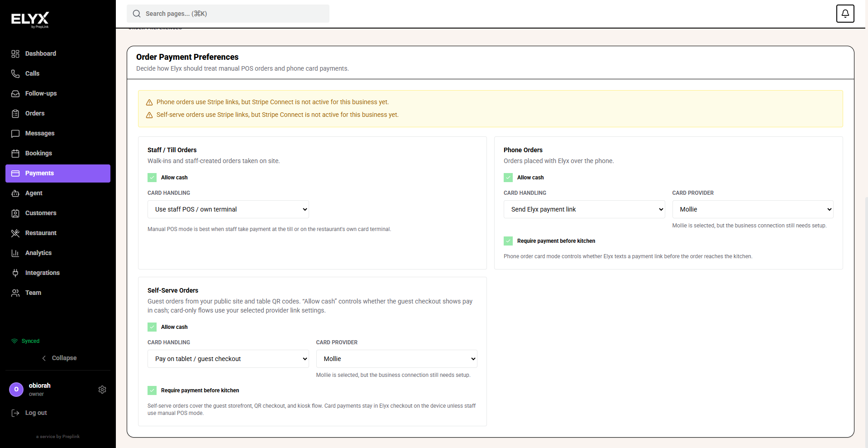
Task: Open the Restaurant section
Action: coord(58,233)
